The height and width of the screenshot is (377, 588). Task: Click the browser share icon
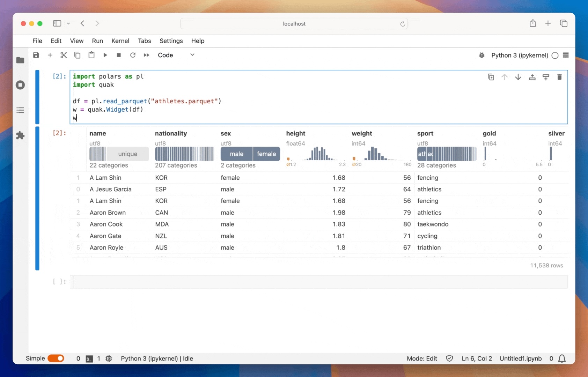[x=533, y=23]
